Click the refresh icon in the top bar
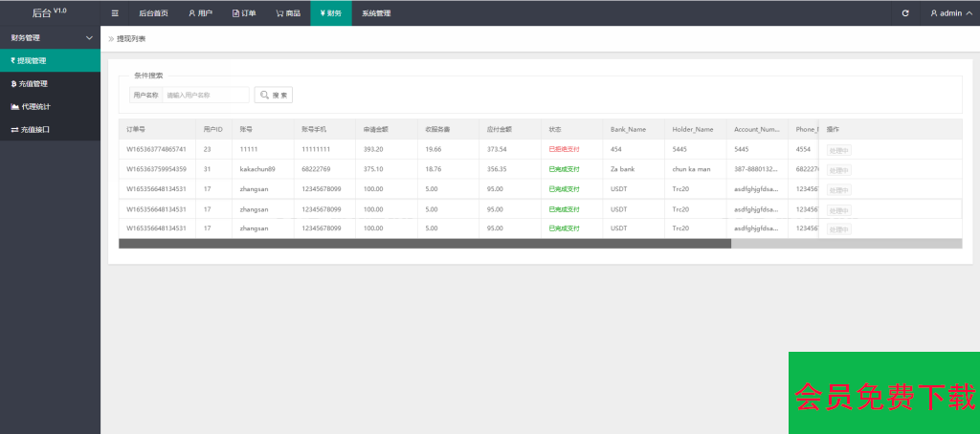 point(905,13)
